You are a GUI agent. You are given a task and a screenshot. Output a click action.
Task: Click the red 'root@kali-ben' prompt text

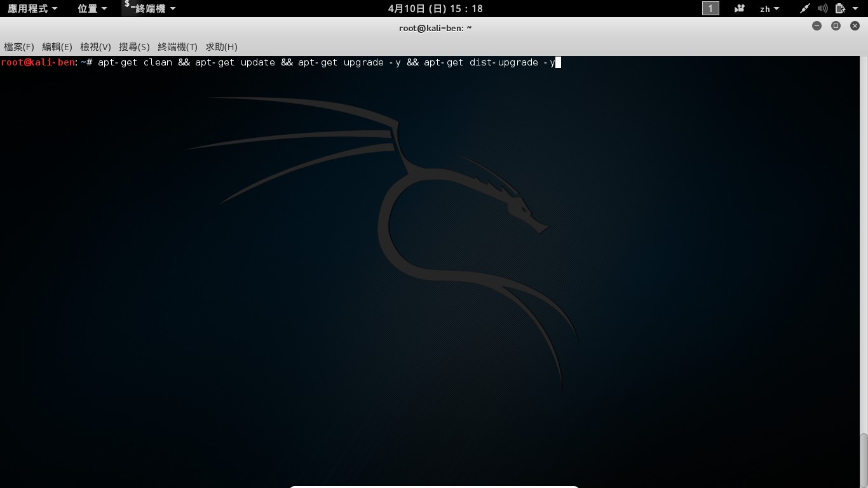point(38,62)
